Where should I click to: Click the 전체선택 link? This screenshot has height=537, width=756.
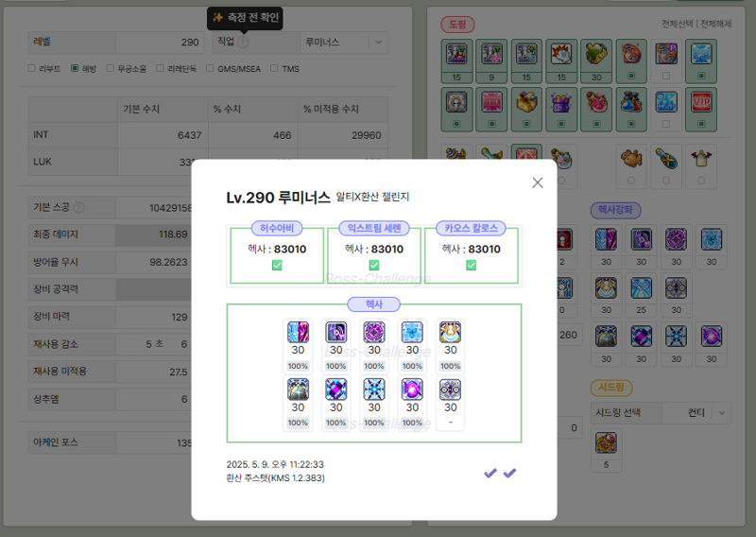677,24
